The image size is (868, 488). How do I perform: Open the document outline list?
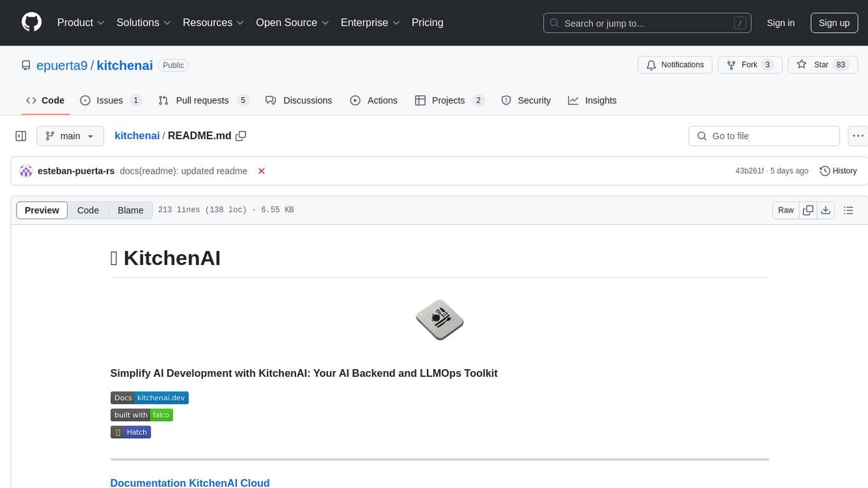848,210
